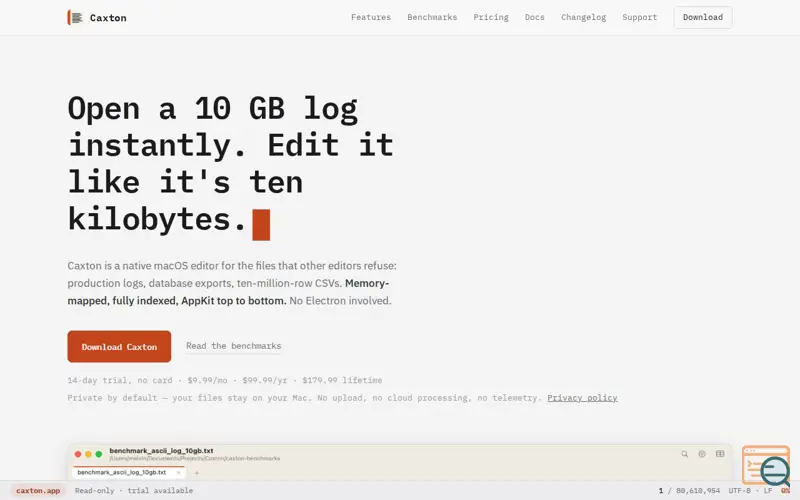This screenshot has width=800, height=500.
Task: Open the Pricing page
Action: coord(491,17)
